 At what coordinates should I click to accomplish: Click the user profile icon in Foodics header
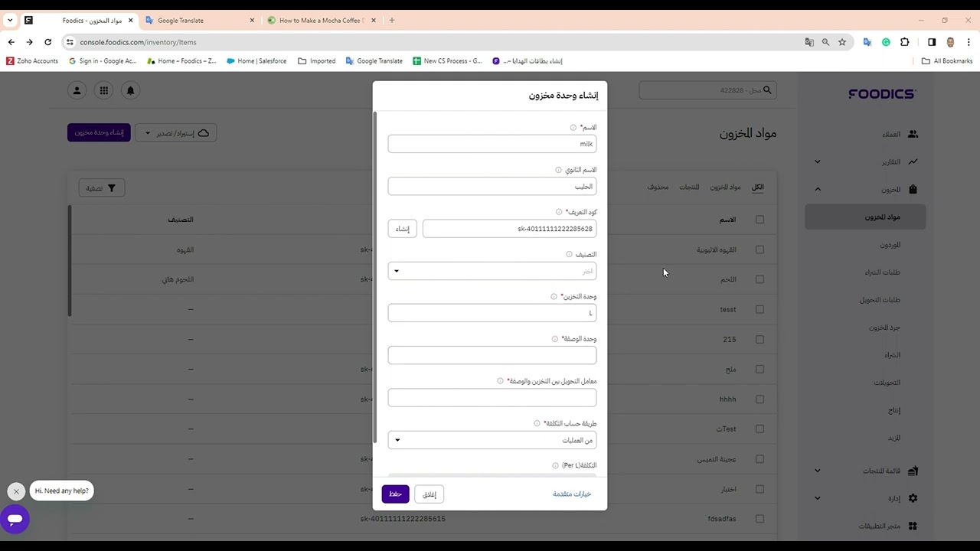(77, 90)
